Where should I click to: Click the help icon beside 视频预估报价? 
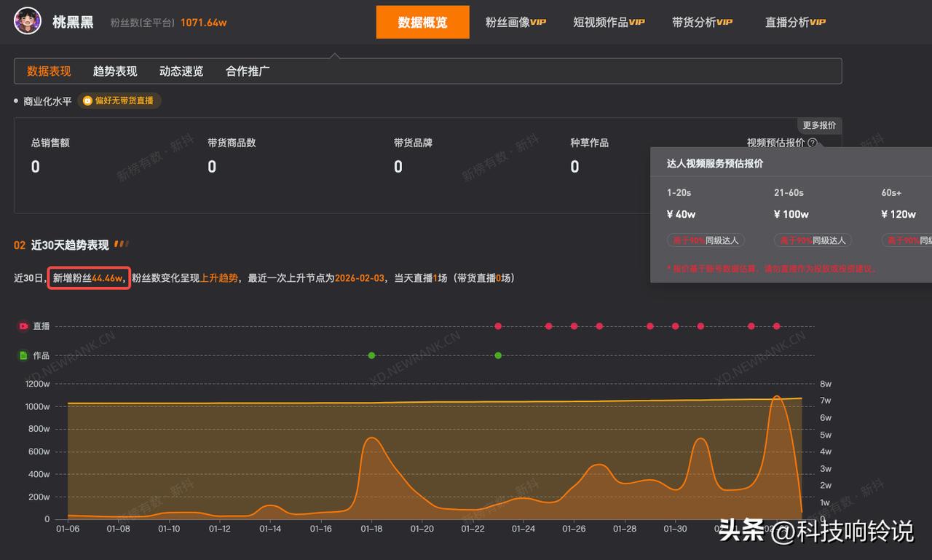pos(813,143)
